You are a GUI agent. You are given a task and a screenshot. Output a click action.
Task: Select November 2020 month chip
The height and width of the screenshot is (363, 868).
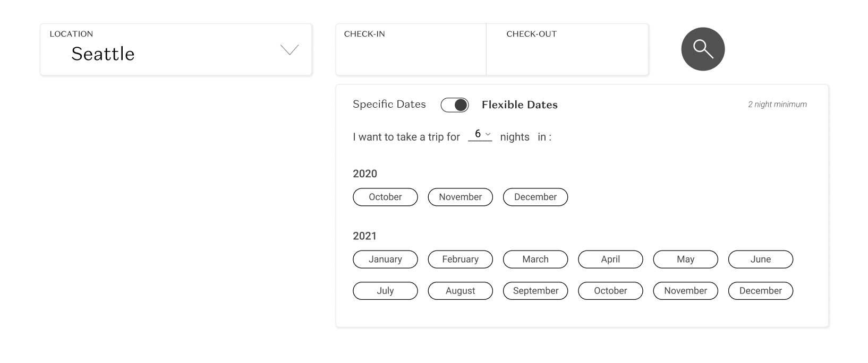click(x=460, y=197)
